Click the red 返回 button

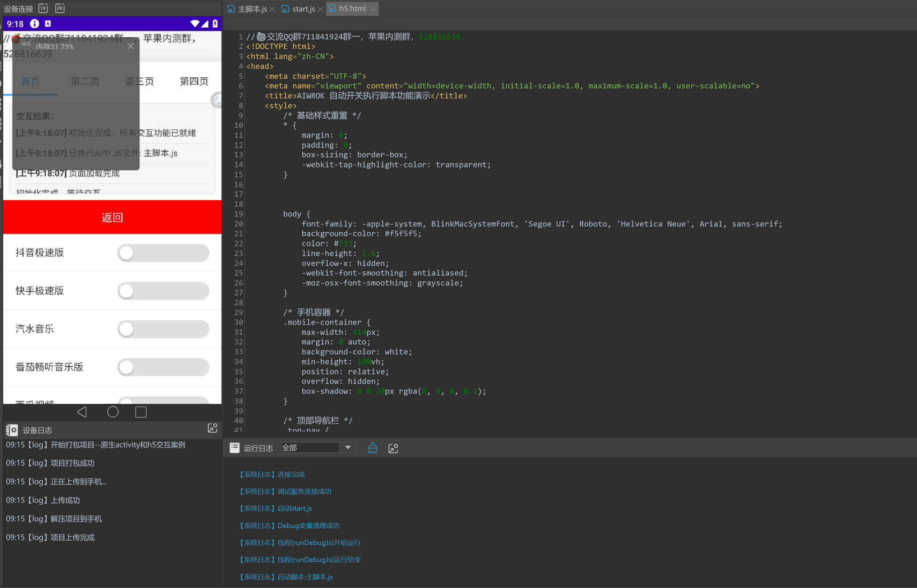tap(112, 217)
